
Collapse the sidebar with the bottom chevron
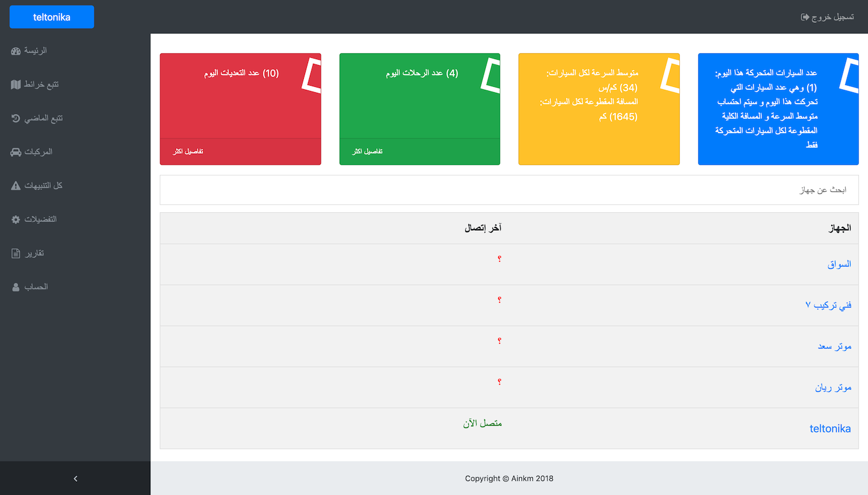click(x=75, y=479)
